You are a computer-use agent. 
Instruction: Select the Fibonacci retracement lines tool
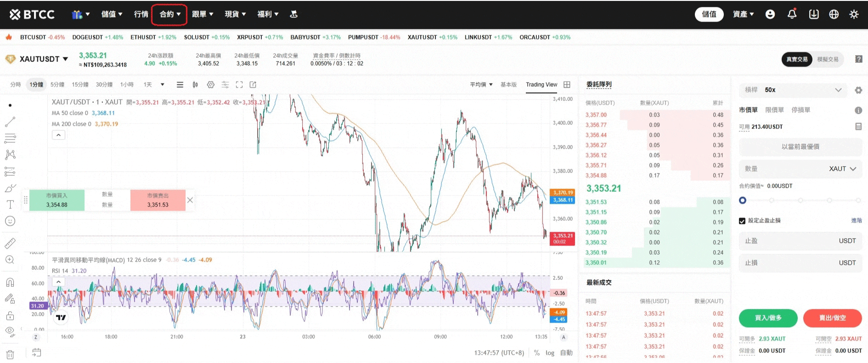point(10,138)
